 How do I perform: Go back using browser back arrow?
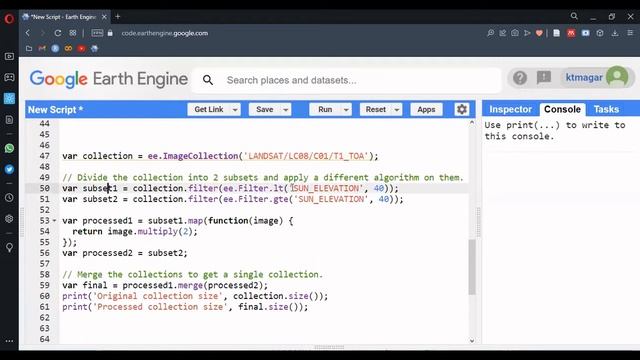click(28, 33)
